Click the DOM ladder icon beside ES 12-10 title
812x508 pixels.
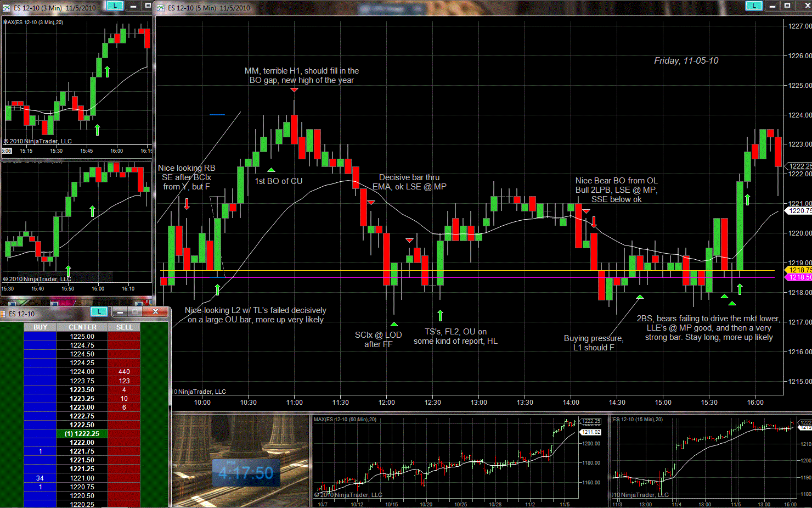[3, 314]
